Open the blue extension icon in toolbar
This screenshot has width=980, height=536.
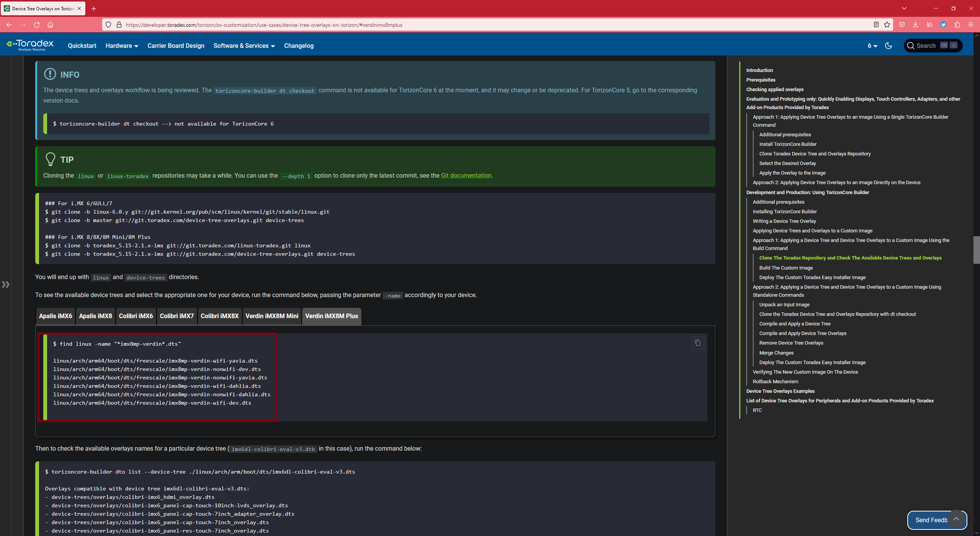pos(943,25)
